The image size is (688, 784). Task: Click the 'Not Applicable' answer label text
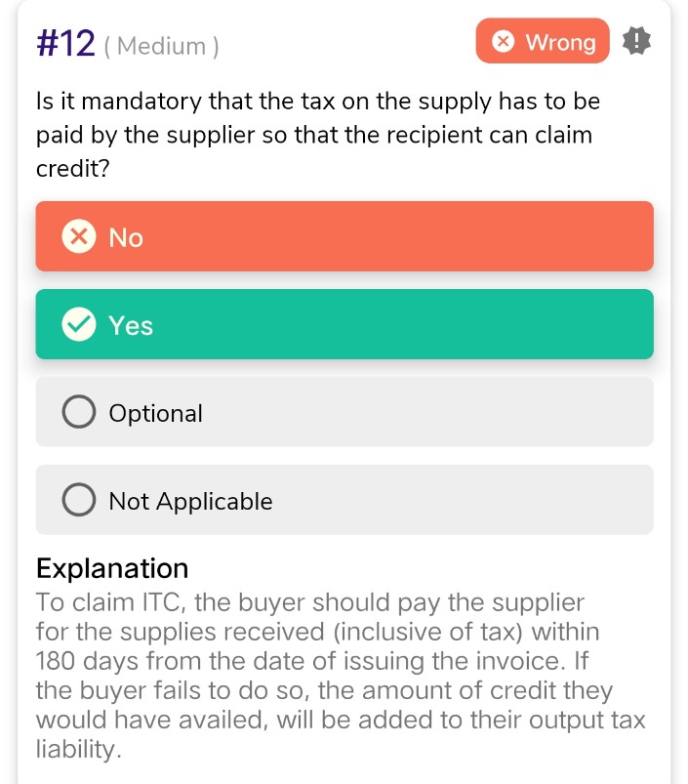click(190, 501)
